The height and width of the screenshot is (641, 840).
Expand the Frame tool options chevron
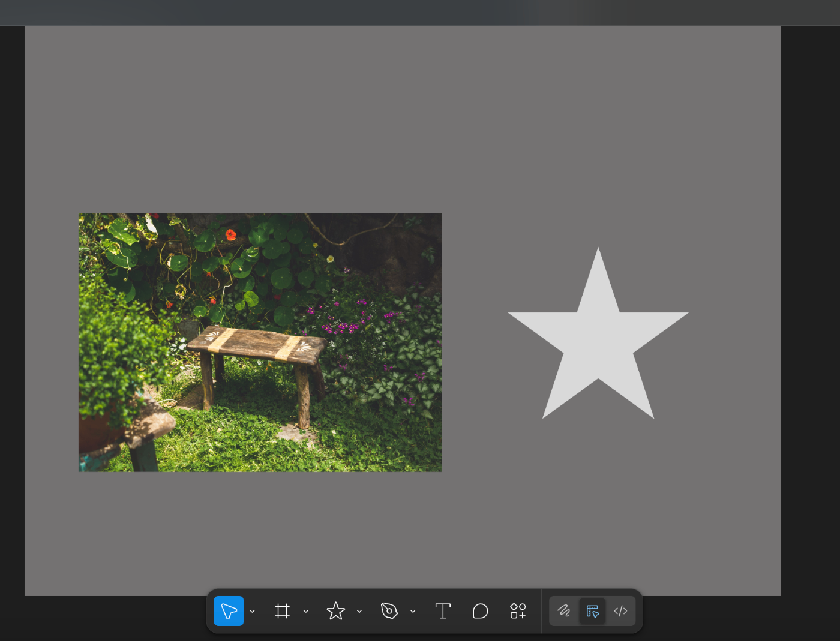click(x=306, y=611)
